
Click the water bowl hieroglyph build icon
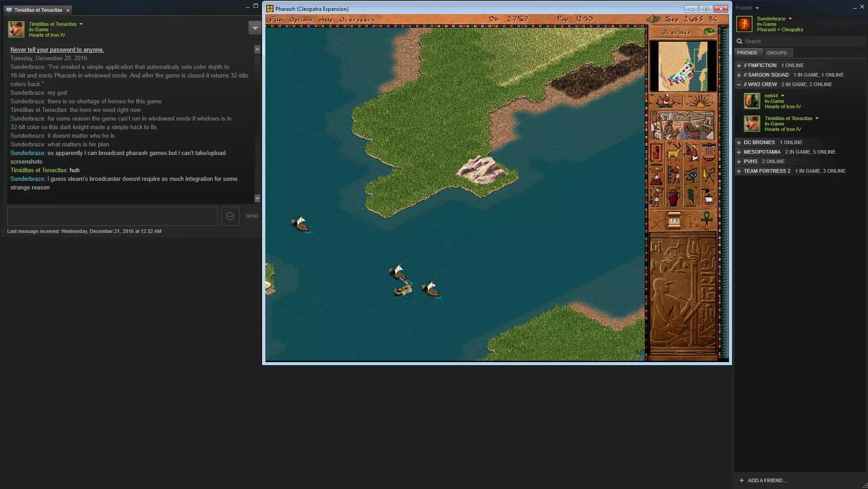(709, 152)
